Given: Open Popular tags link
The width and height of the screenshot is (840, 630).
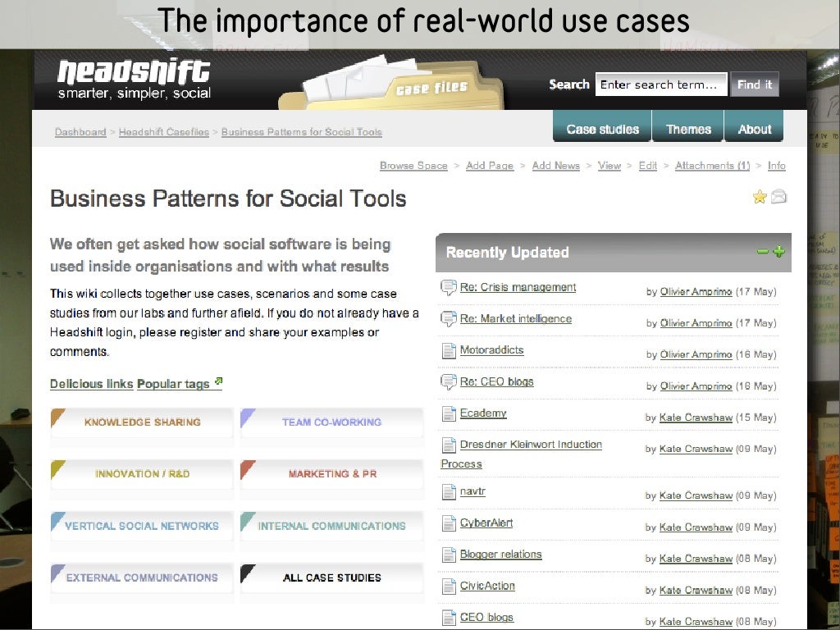Looking at the screenshot, I should pos(173,384).
